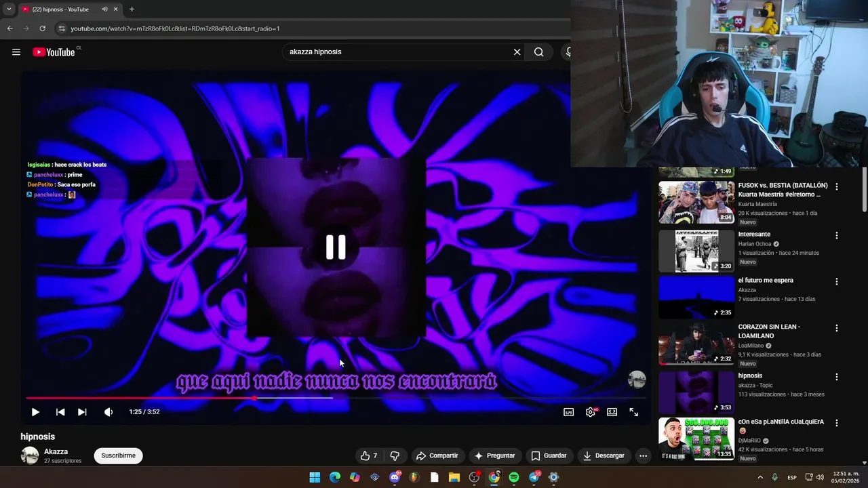Dislike the video with thumbs down
868x488 pixels.
click(395, 455)
